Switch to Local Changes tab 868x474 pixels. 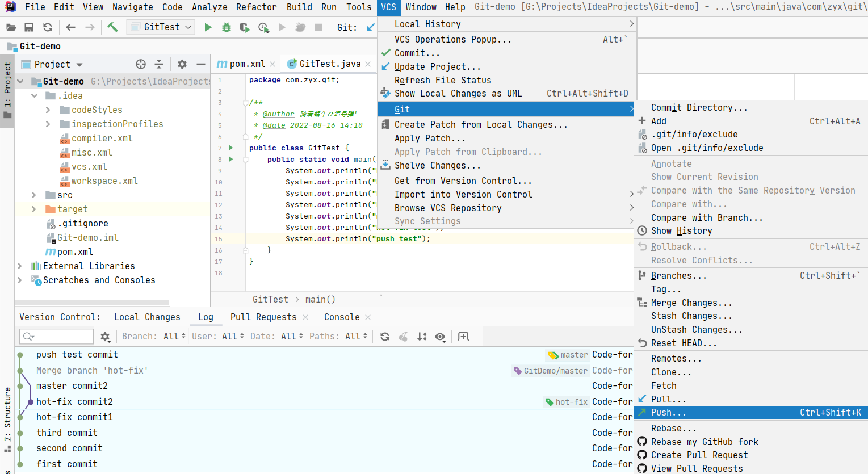[147, 317]
